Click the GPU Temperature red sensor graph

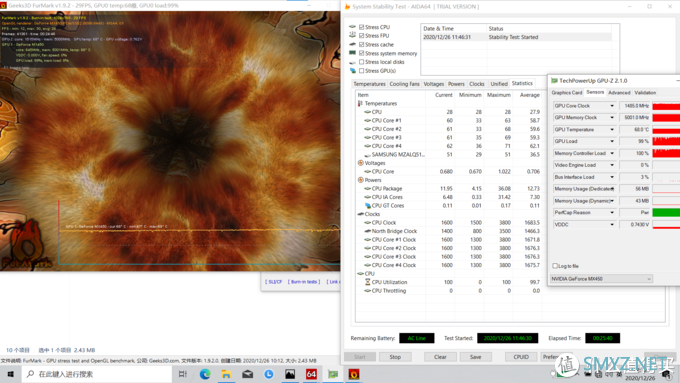tap(666, 130)
